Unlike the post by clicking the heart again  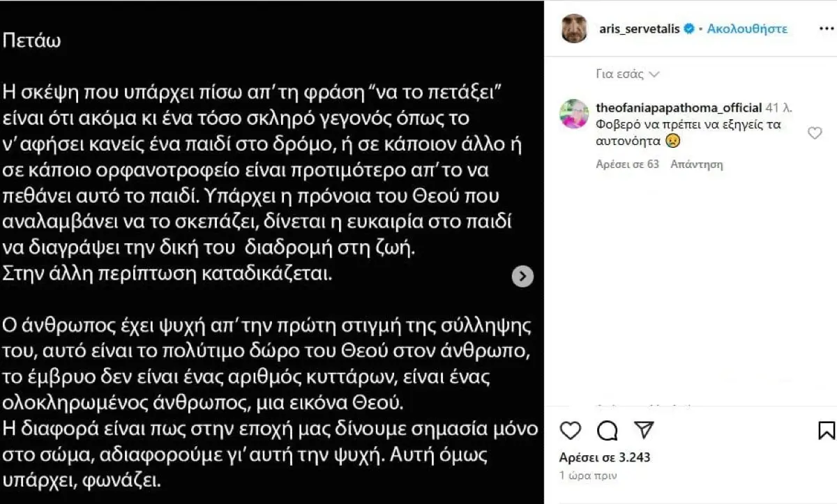coord(571,431)
